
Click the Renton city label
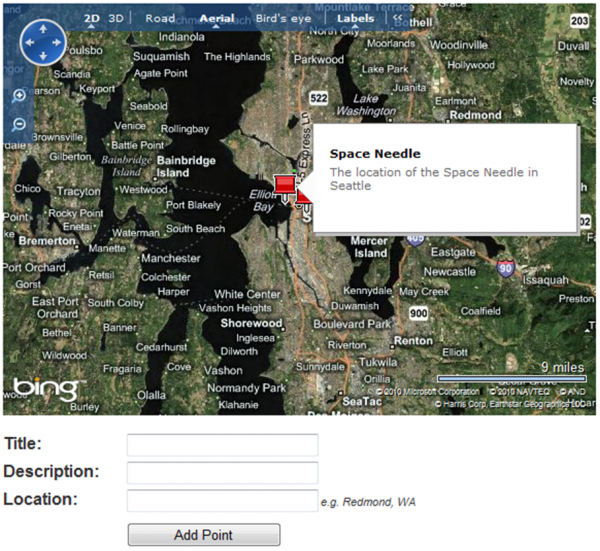click(413, 341)
